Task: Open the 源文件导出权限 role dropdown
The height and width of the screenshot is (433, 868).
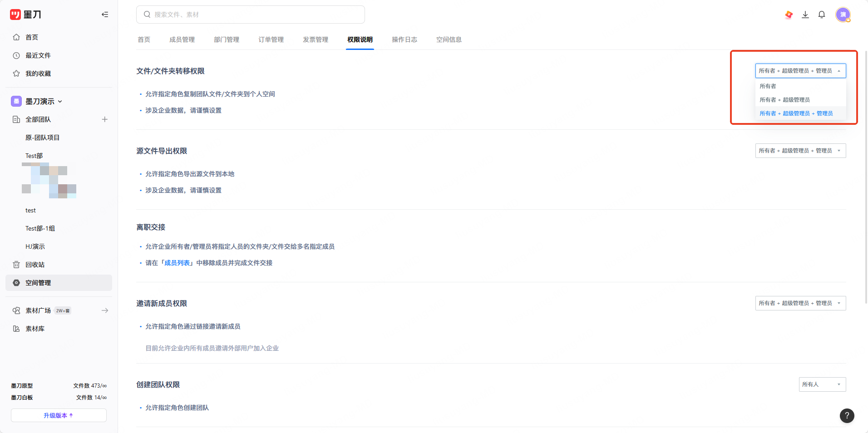Action: [x=801, y=151]
